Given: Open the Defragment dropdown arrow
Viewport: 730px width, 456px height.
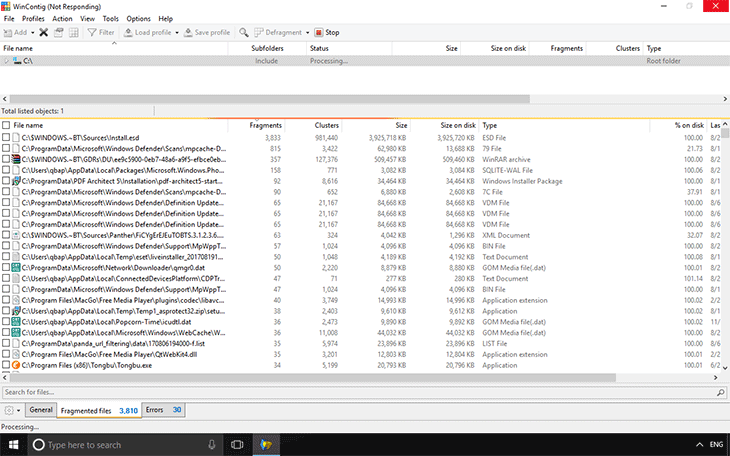Looking at the screenshot, I should point(307,33).
